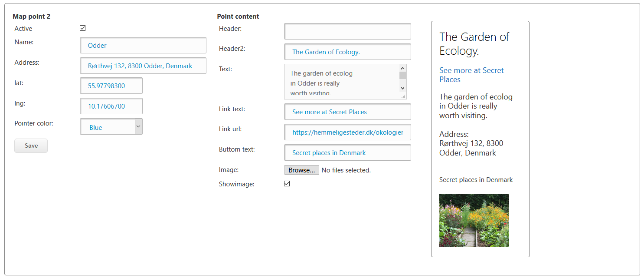
Task: Click the down arrow of the textarea scrollbar
Action: (x=403, y=88)
